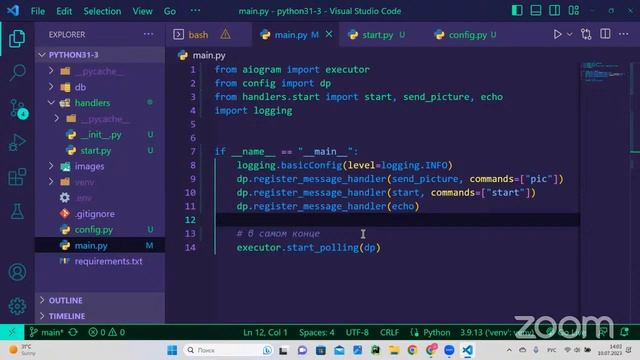Viewport: 640px width, 360px height.
Task: Open Customize Layout button
Action: 573,10
